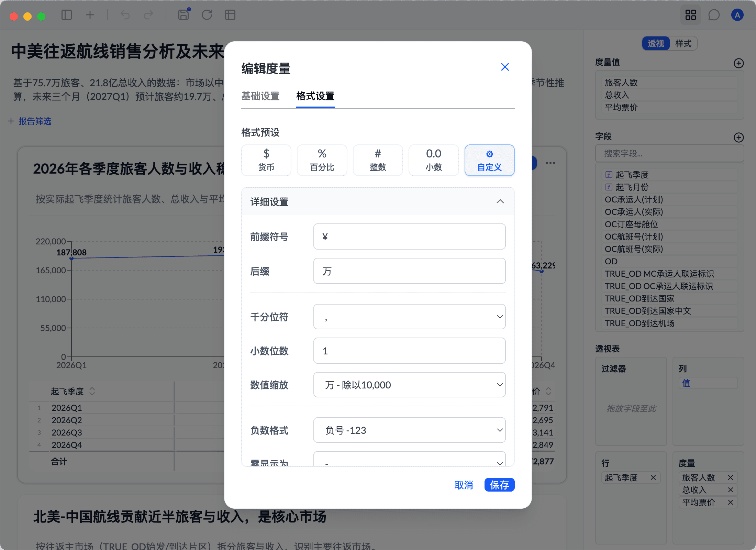The height and width of the screenshot is (550, 756).
Task: Click the table layout icon
Action: tap(230, 15)
